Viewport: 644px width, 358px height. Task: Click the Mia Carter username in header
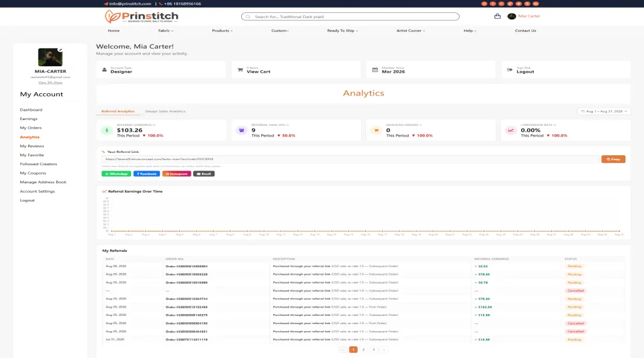pos(529,16)
